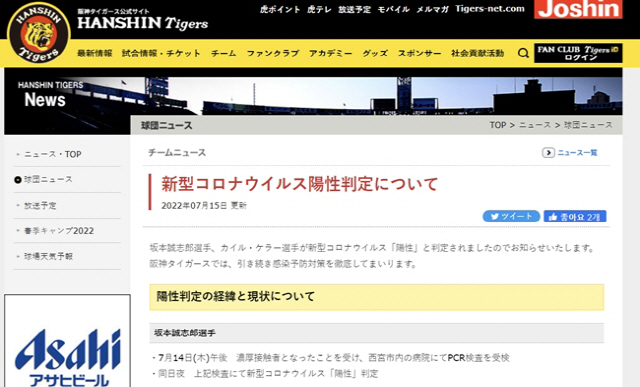
Task: Click the Facebook thumbs-up like button
Action: (x=575, y=216)
